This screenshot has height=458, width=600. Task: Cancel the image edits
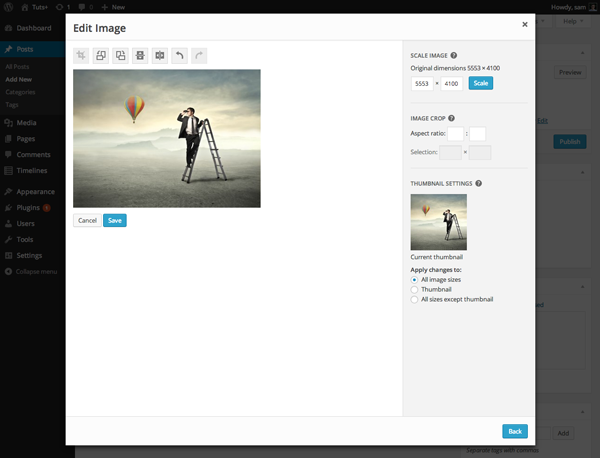(x=87, y=220)
